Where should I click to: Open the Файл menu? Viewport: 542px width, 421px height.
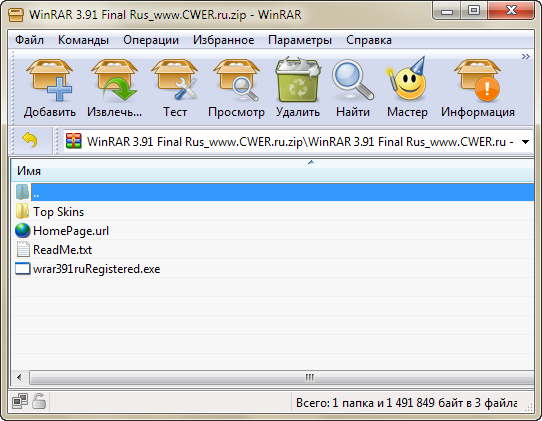(x=29, y=40)
